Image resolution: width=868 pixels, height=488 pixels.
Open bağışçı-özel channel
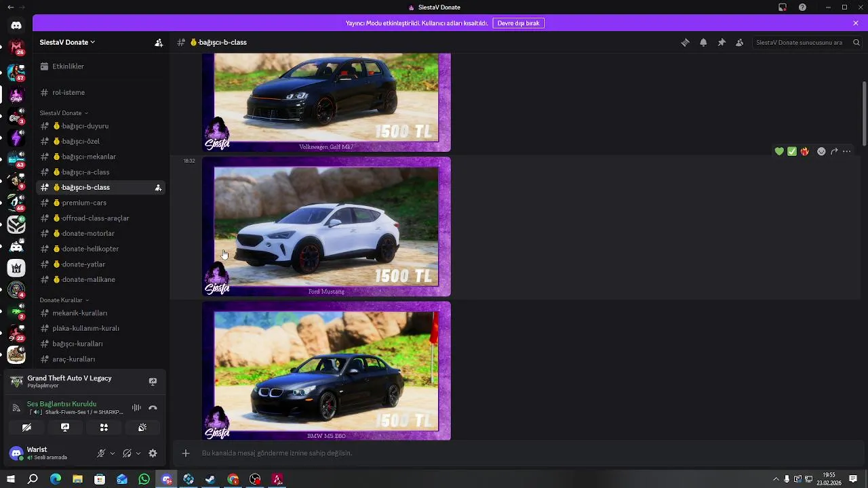101,141
